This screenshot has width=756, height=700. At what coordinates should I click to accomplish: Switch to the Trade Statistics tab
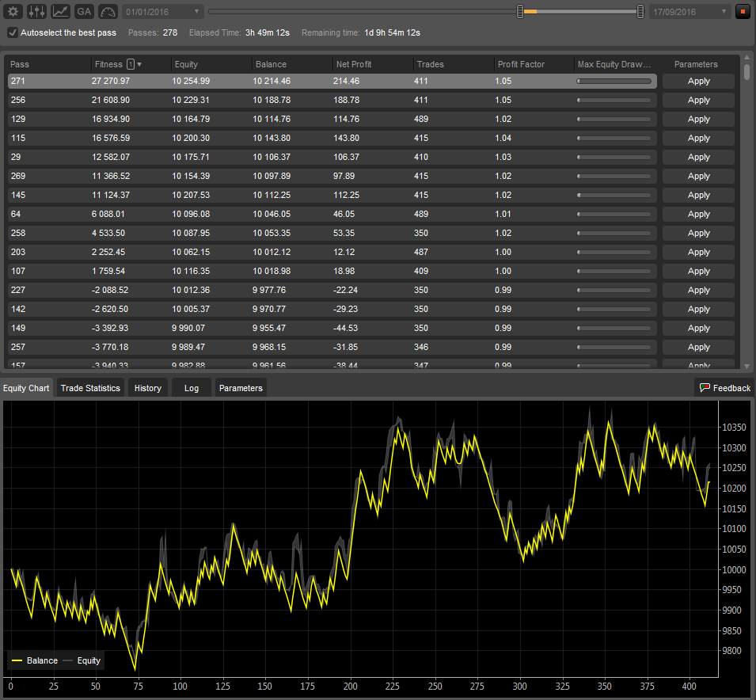point(90,388)
